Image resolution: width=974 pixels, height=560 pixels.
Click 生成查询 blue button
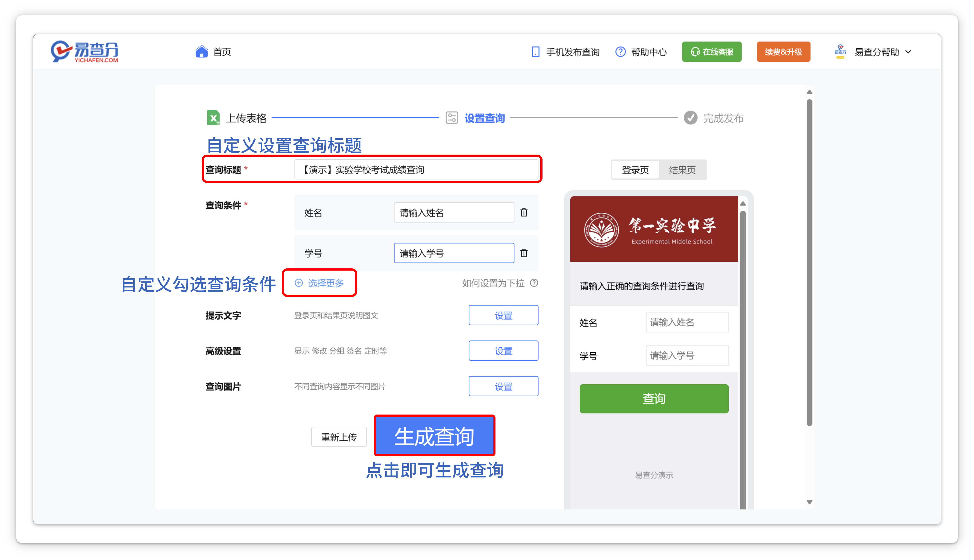click(434, 436)
